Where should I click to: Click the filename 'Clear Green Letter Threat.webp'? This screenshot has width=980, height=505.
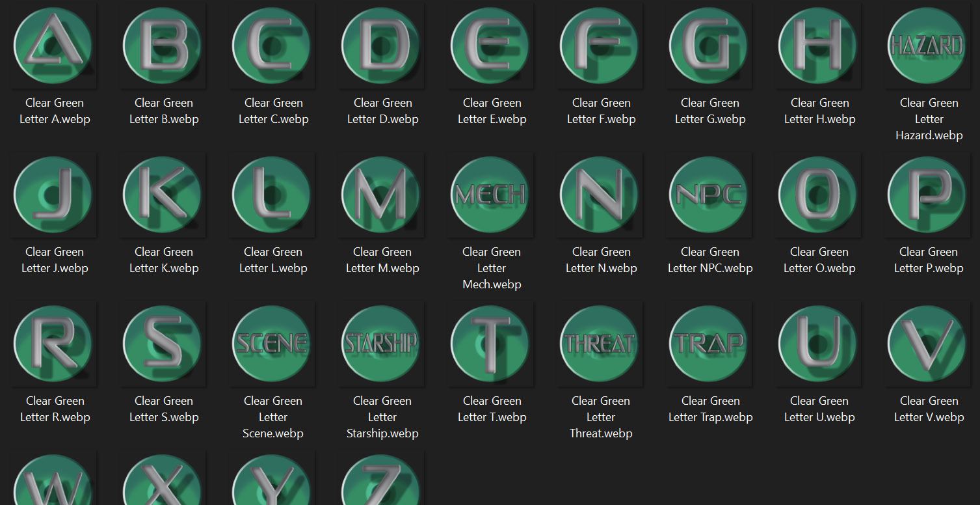(601, 417)
